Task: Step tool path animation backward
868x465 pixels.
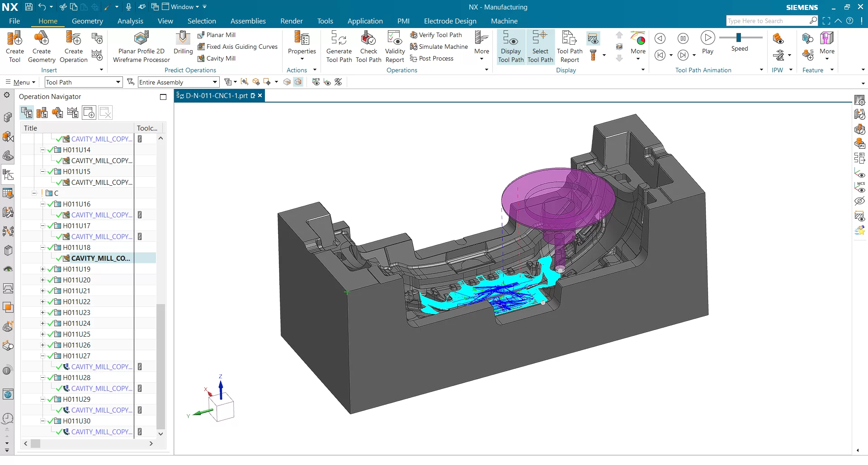Action: pyautogui.click(x=660, y=38)
